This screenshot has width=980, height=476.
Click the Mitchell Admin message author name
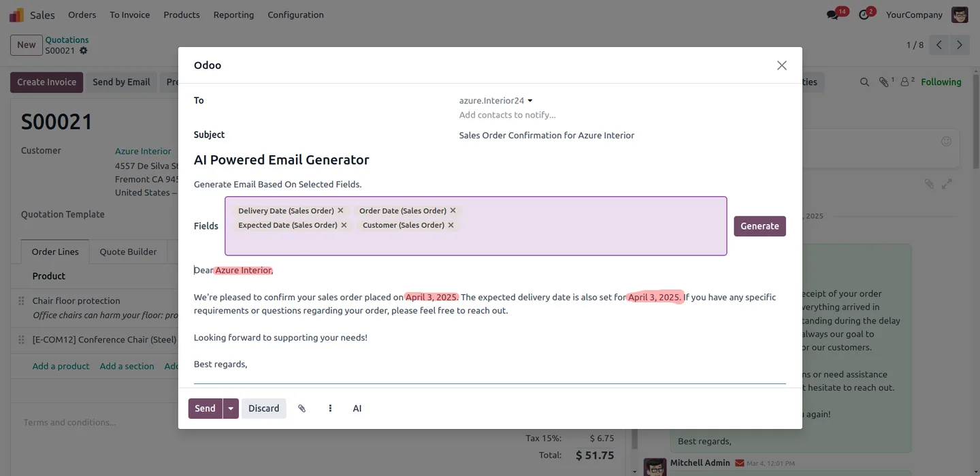pos(700,463)
